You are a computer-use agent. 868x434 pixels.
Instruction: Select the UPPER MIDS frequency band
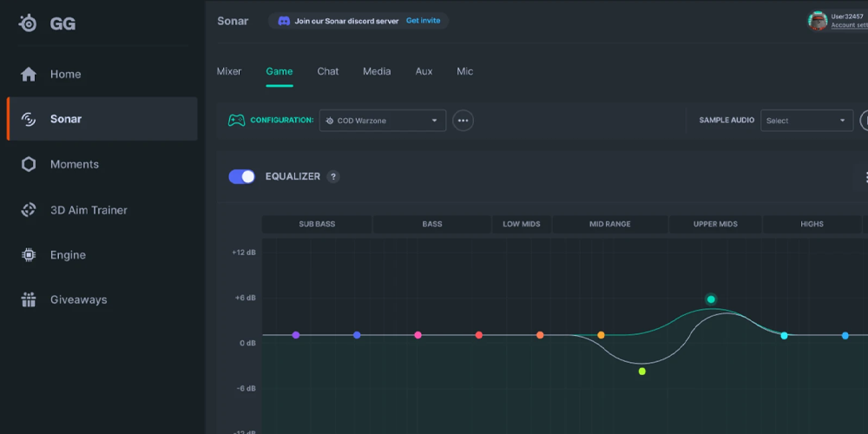point(716,224)
